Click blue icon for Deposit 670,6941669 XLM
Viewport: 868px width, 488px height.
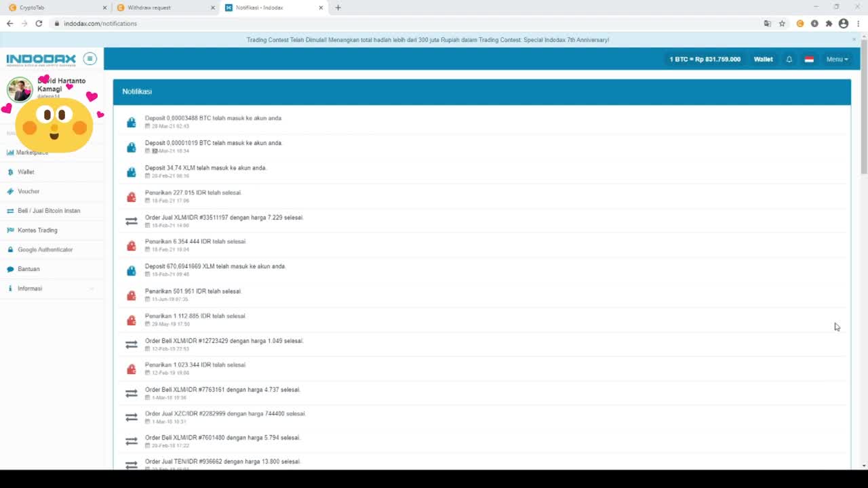pyautogui.click(x=132, y=270)
